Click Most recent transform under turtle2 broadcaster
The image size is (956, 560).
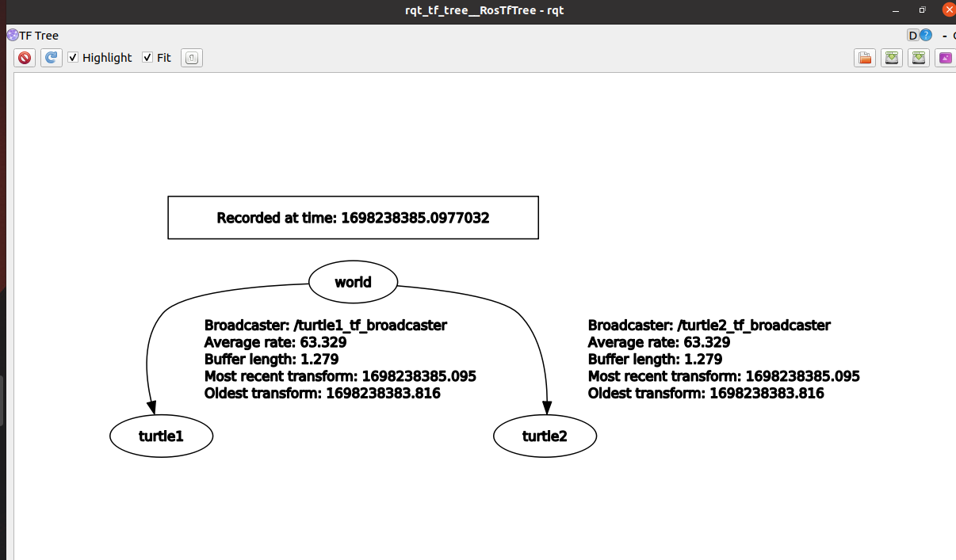(x=724, y=376)
